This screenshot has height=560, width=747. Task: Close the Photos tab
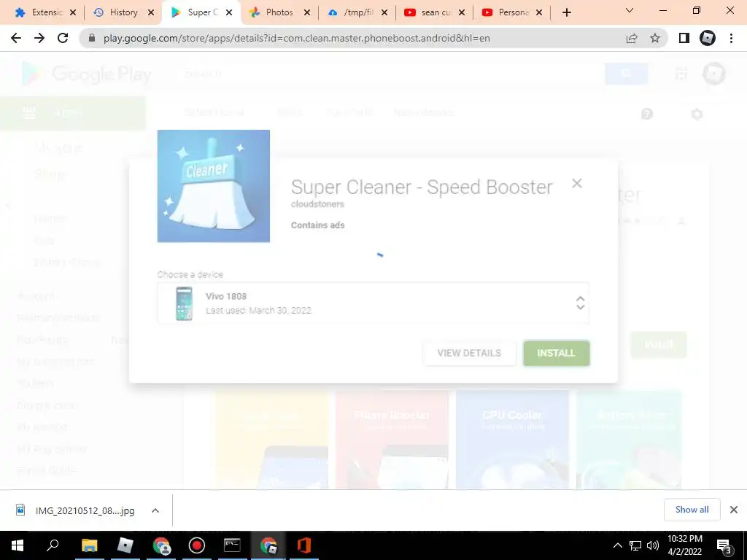tap(307, 12)
